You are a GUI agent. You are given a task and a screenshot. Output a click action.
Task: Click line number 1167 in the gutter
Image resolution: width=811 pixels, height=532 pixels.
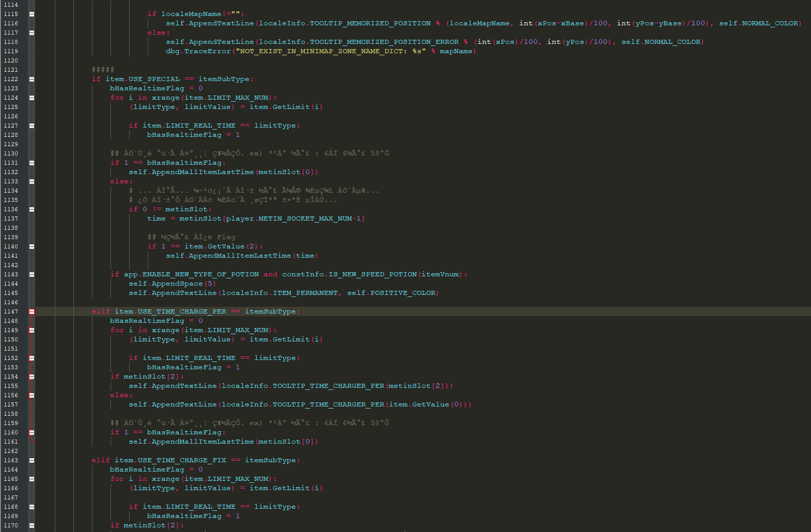pyautogui.click(x=11, y=497)
